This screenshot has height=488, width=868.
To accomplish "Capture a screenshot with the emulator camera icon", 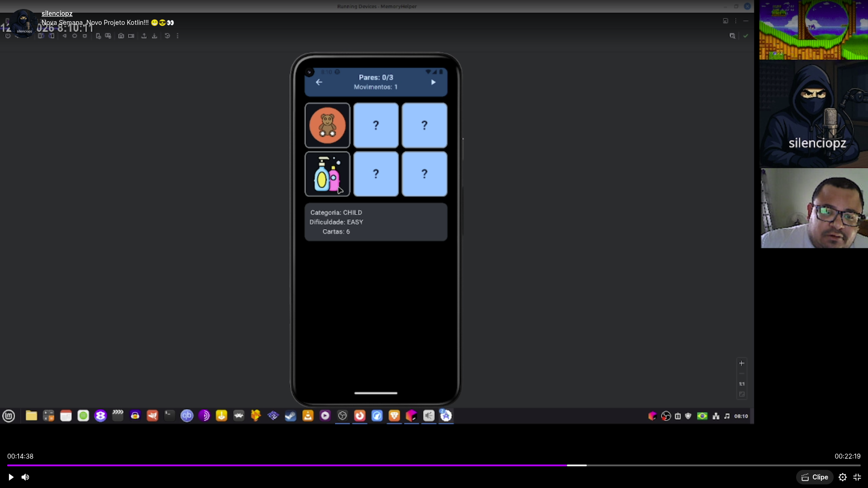I will pos(121,36).
